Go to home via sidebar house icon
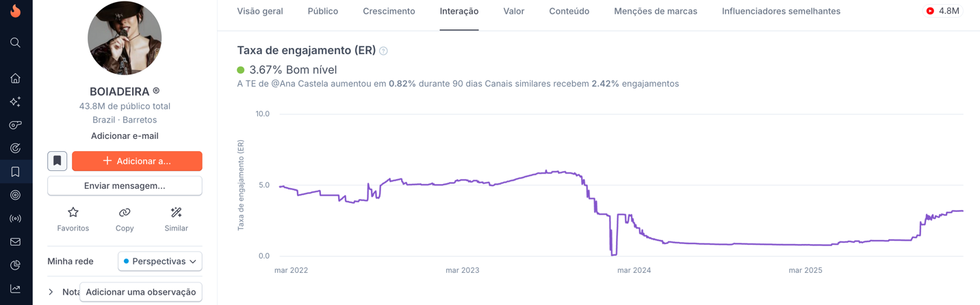Viewport: 980px width, 305px height. click(x=15, y=78)
